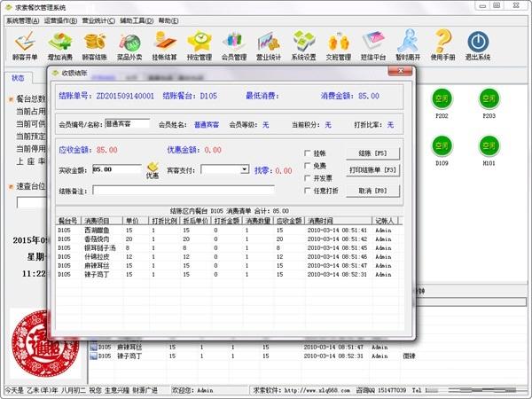Open 预定管理 from the toolbar
Viewport: 532px width, 399px height.
click(199, 43)
